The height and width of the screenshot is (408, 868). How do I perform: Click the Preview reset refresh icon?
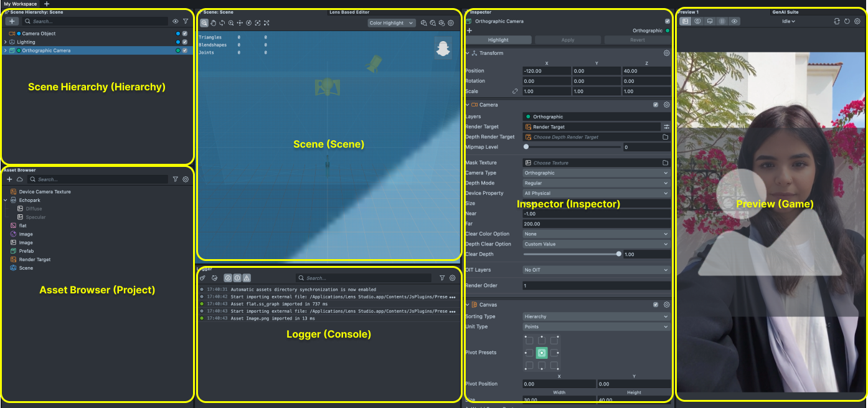pos(847,21)
